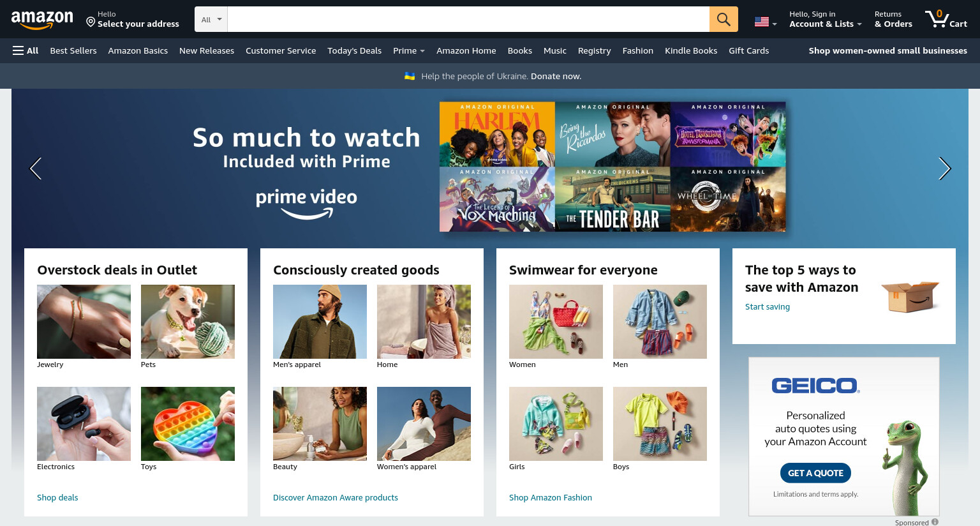
Task: Click Shop women-owned small businesses link
Action: coord(888,50)
